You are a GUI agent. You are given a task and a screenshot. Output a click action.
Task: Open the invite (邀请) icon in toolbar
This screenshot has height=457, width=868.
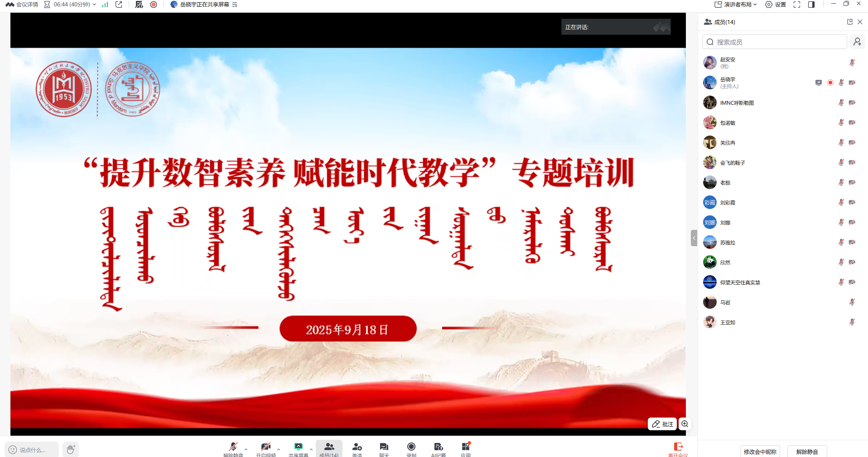[x=357, y=447]
